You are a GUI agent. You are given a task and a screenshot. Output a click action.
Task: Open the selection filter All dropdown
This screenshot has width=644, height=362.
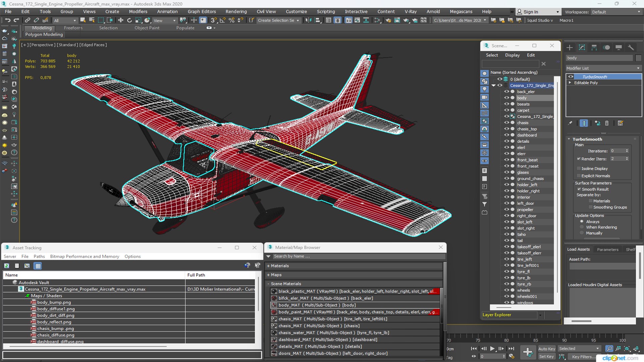(x=65, y=20)
